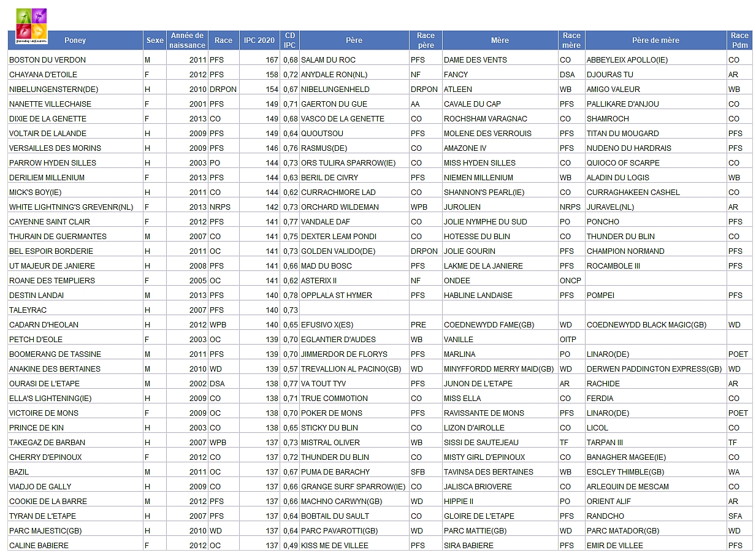Click dam sire ABBEYLEIX APOLLO(IE)
Viewport: 756px width, 558px height.
[x=627, y=60]
